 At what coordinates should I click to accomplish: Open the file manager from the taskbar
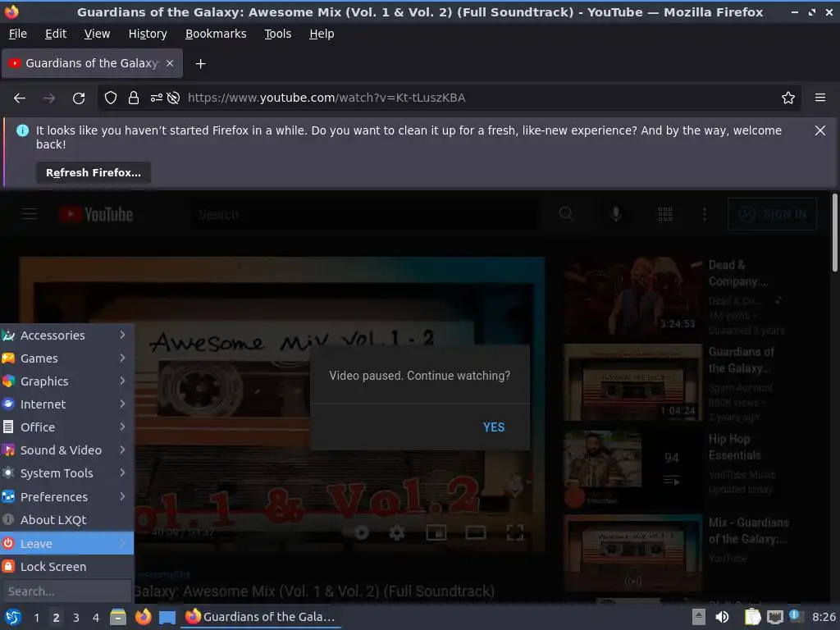pos(118,617)
